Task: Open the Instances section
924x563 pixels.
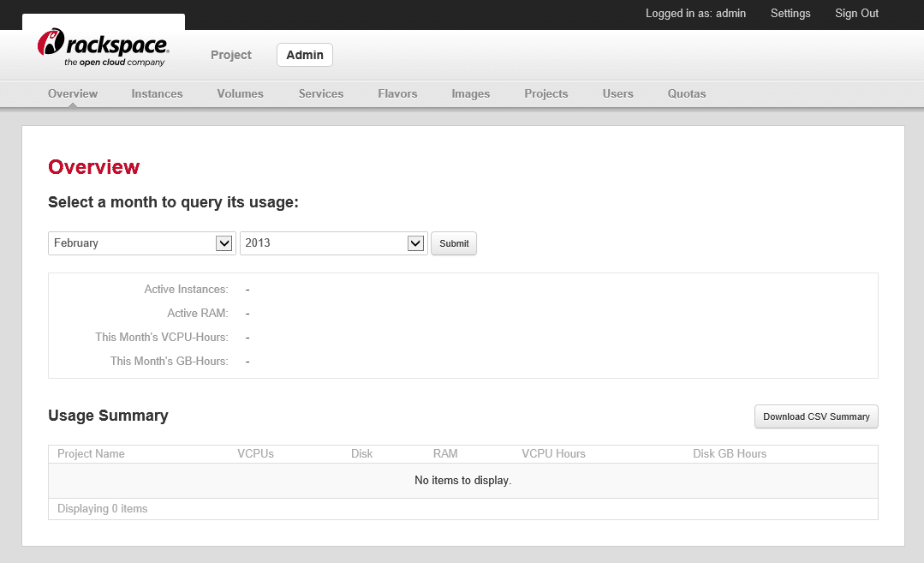Action: point(157,93)
